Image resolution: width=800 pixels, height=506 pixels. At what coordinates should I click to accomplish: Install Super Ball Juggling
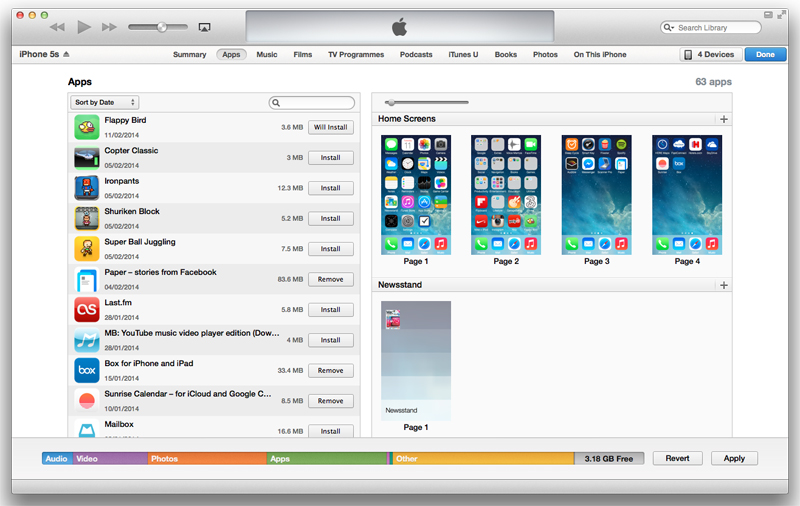pos(331,249)
